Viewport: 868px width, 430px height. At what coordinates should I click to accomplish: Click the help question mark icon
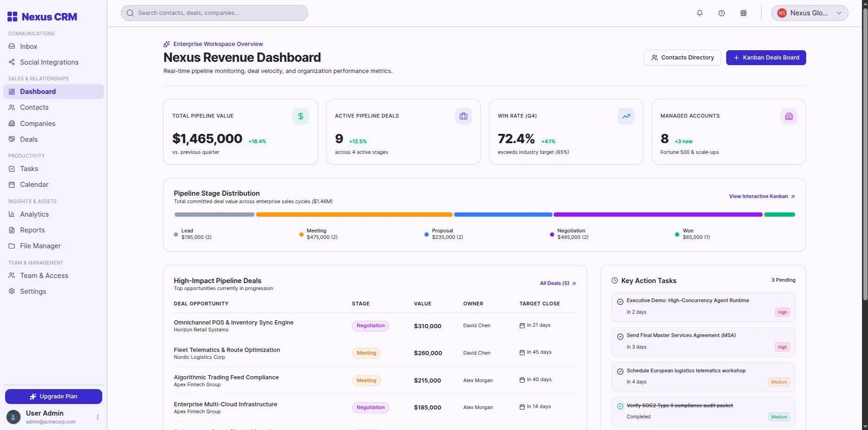[x=722, y=13]
